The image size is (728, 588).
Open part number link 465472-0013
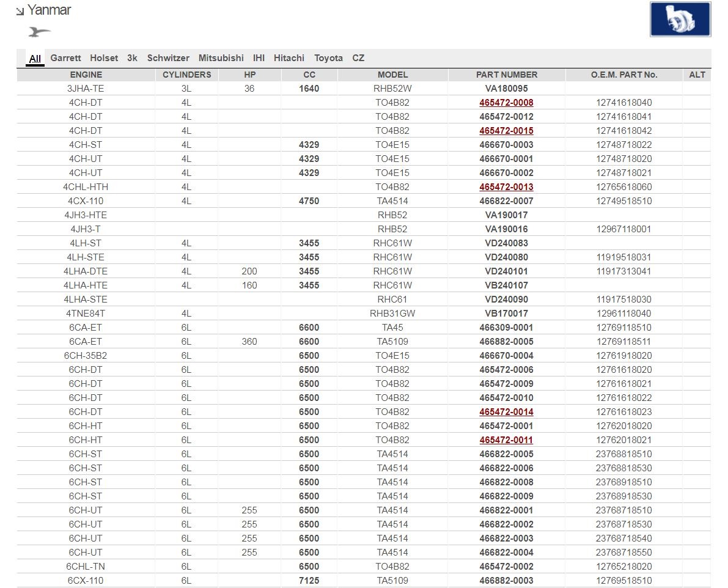tap(506, 187)
